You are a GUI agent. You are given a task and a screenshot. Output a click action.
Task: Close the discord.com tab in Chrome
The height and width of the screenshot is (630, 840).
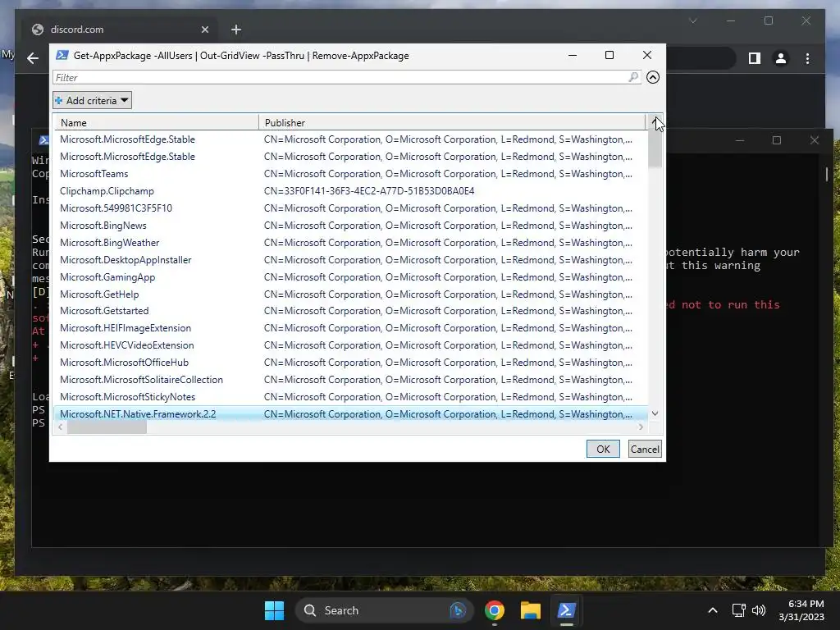204,30
